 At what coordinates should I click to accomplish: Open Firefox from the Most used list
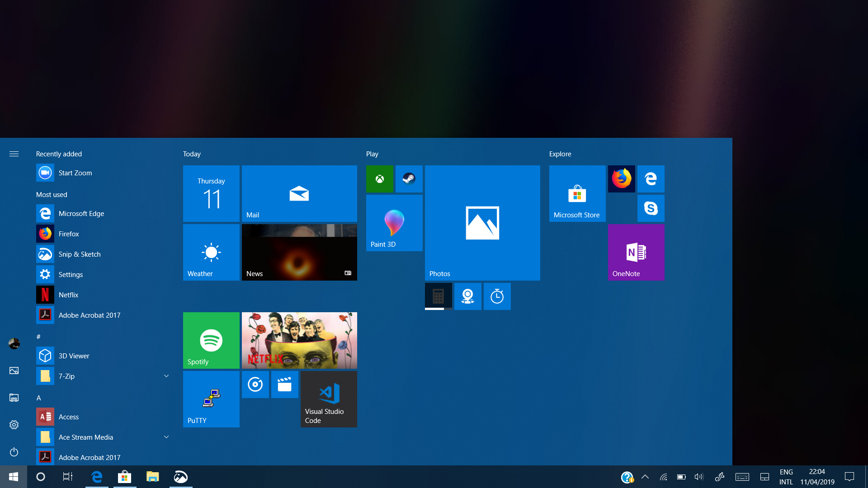[x=104, y=234]
